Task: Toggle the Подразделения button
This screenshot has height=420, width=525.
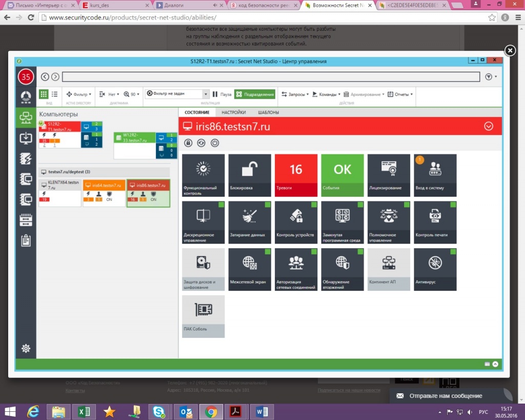Action: [255, 94]
